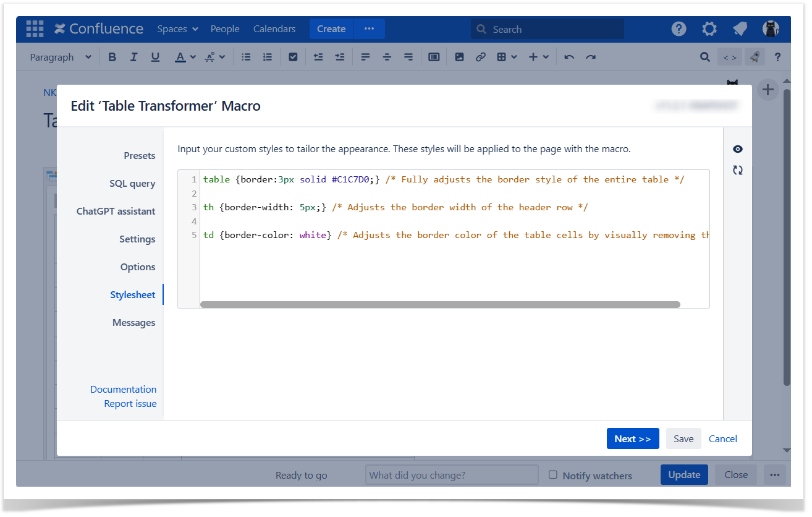Click the insert link toolbar icon
Screen dimensions: 812x517
click(480, 57)
